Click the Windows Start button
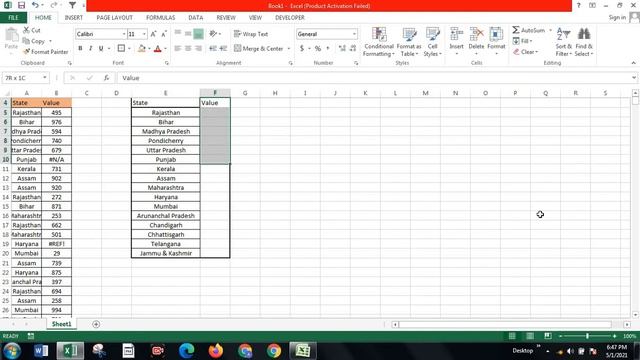 tap(12, 351)
